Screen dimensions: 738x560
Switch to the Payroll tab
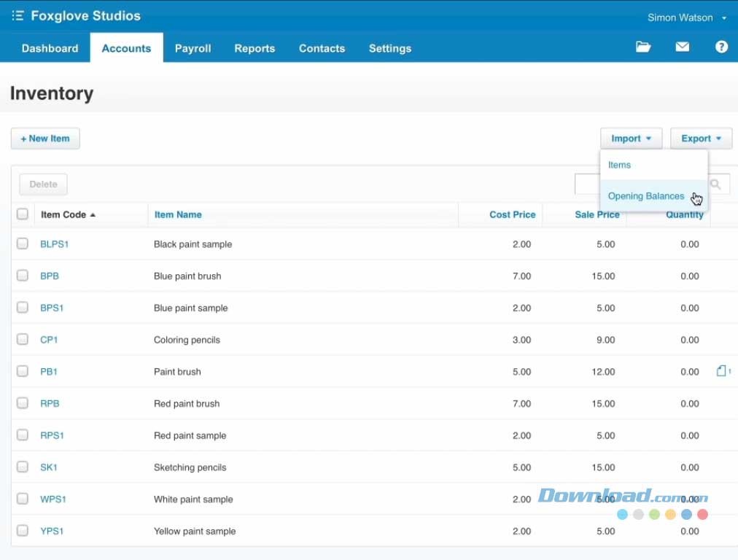193,48
